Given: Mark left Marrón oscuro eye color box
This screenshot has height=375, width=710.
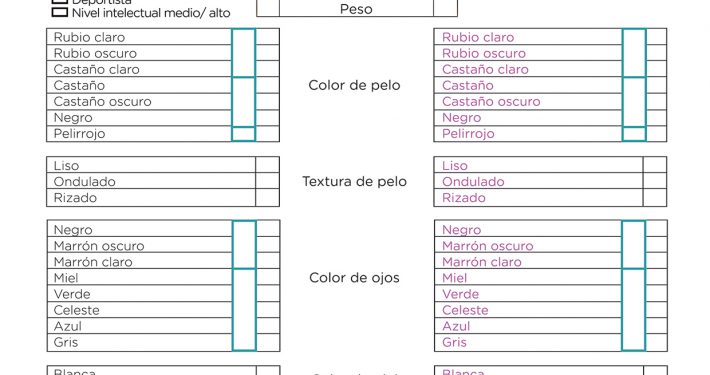Looking at the screenshot, I should pyautogui.click(x=268, y=245).
